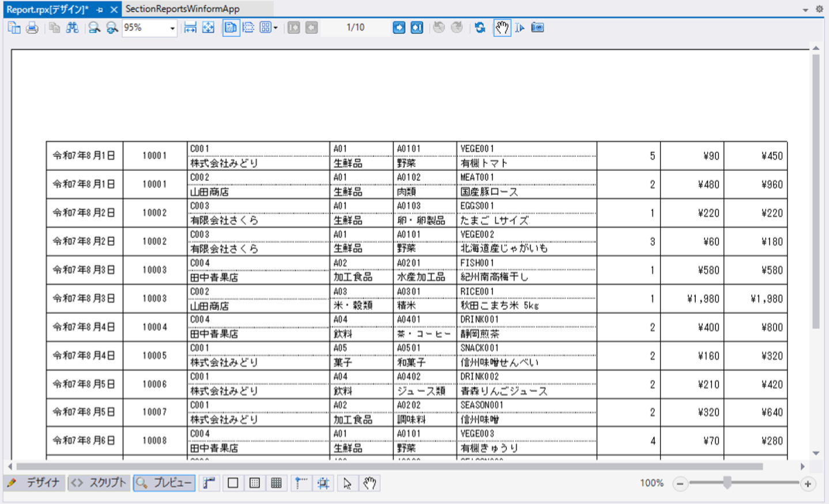Click the Fit whole page icon

[x=208, y=28]
